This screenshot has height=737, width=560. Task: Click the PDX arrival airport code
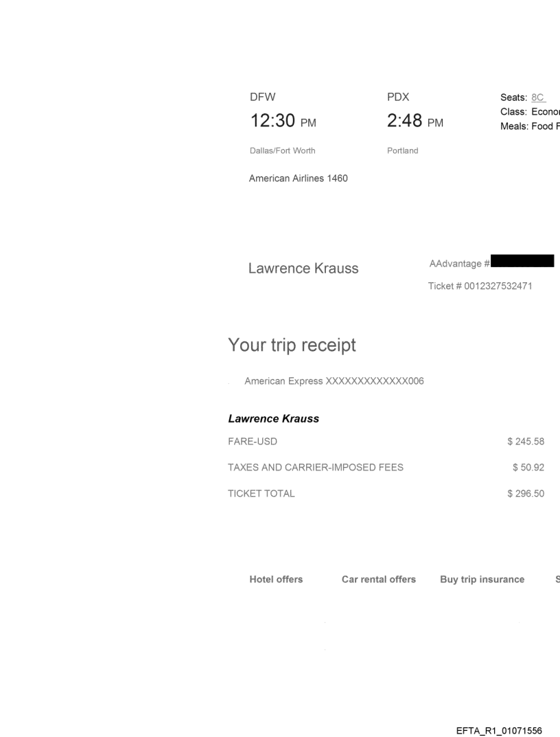pyautogui.click(x=398, y=98)
